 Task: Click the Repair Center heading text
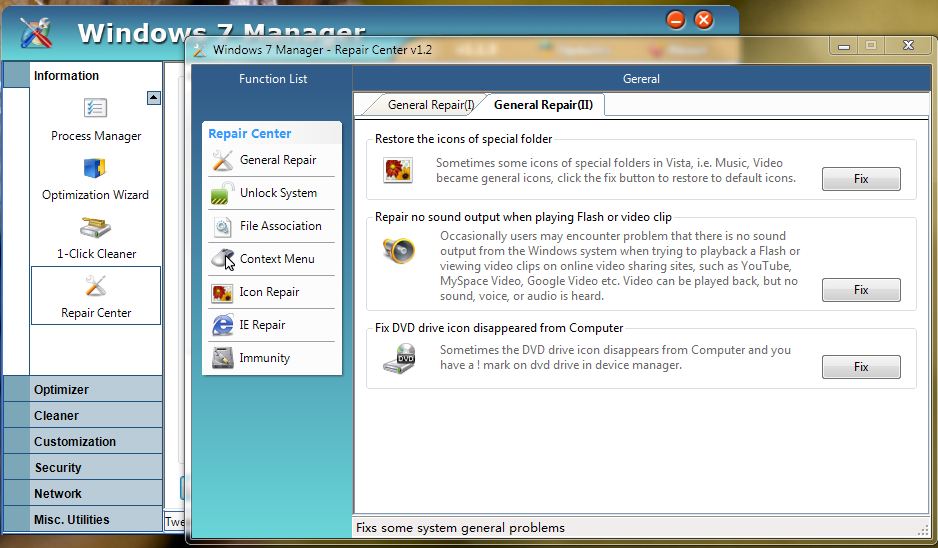(250, 134)
